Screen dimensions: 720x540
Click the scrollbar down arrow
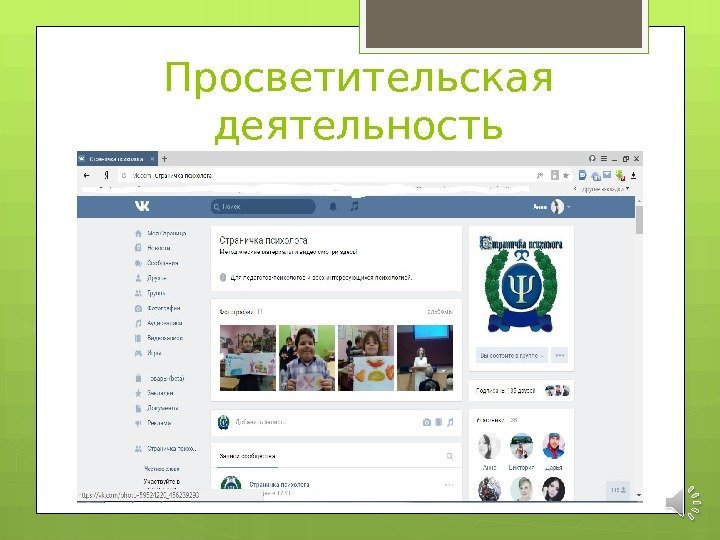pos(639,495)
